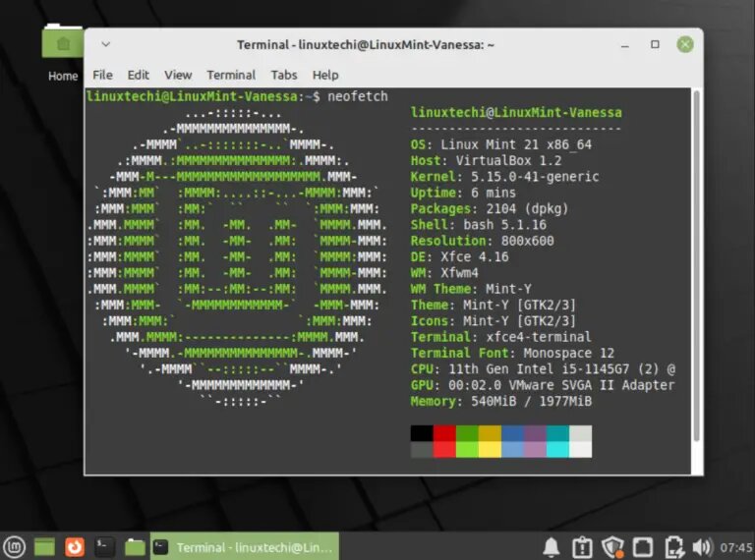Open the Home desktop folder icon
This screenshot has height=560, width=755.
63,53
